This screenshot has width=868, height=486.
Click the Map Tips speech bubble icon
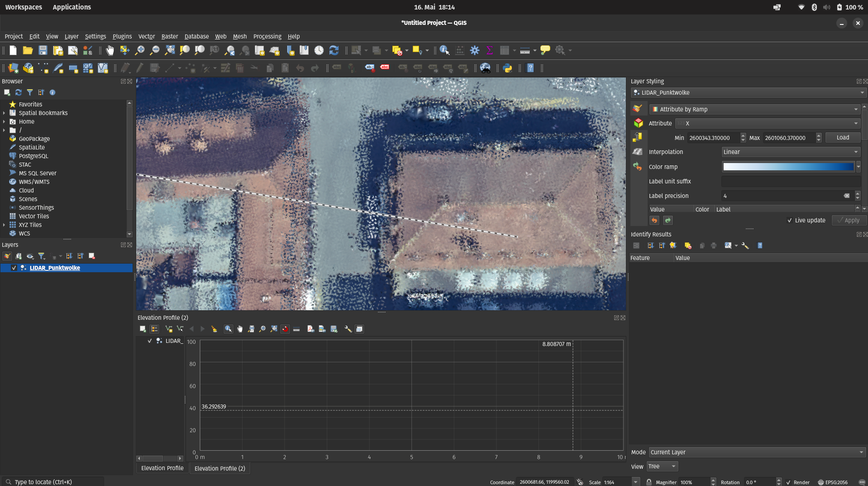point(545,50)
